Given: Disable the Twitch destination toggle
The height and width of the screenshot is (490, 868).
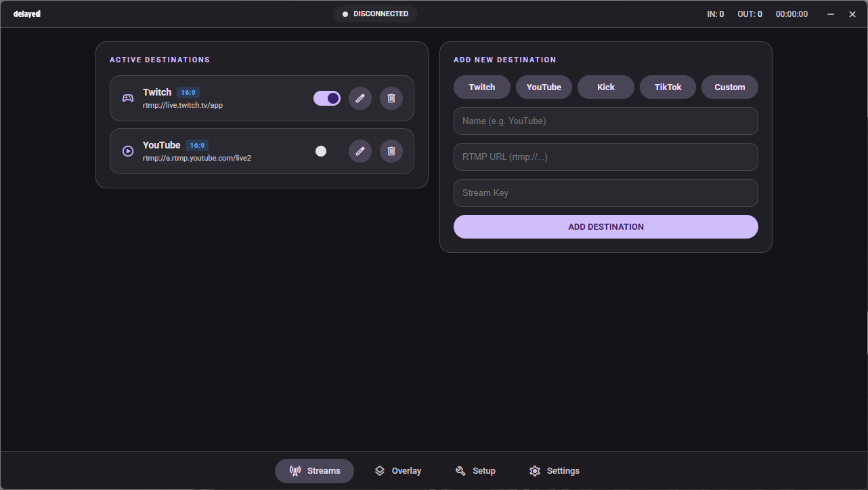Looking at the screenshot, I should pos(327,98).
